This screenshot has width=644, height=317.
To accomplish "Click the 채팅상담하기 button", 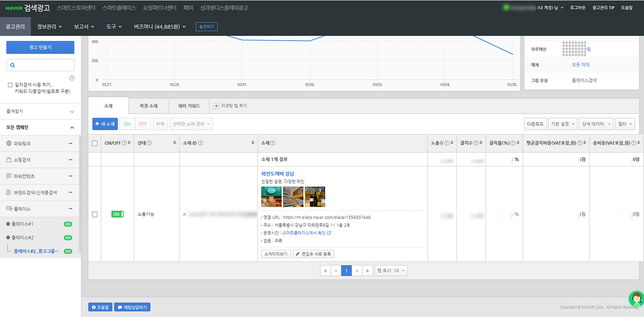I will point(132,307).
